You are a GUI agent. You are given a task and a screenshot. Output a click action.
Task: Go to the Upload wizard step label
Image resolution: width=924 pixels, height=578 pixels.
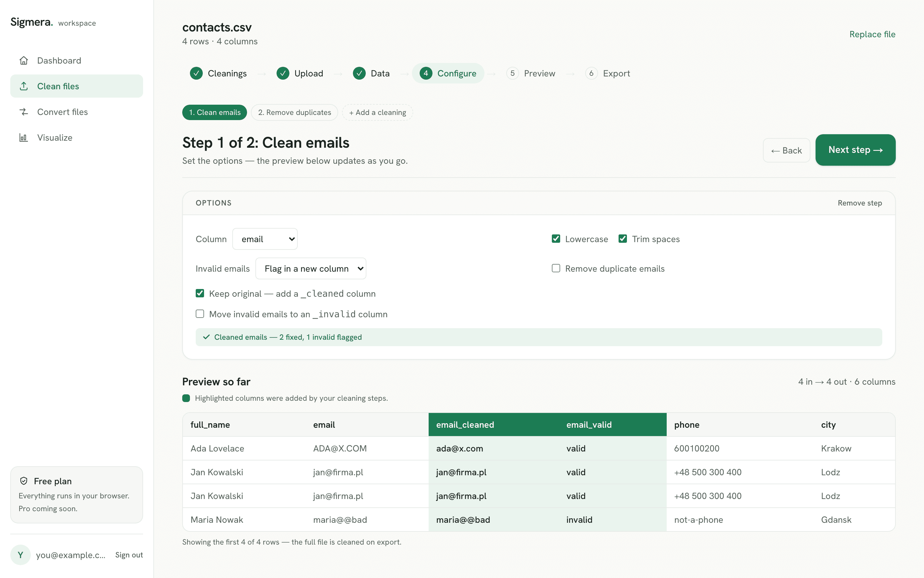coord(309,73)
